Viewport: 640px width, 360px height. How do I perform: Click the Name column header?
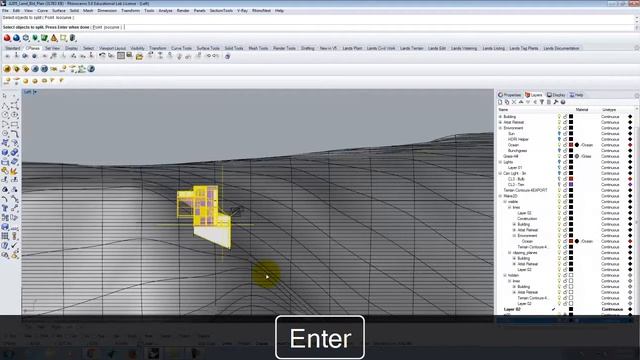click(503, 110)
